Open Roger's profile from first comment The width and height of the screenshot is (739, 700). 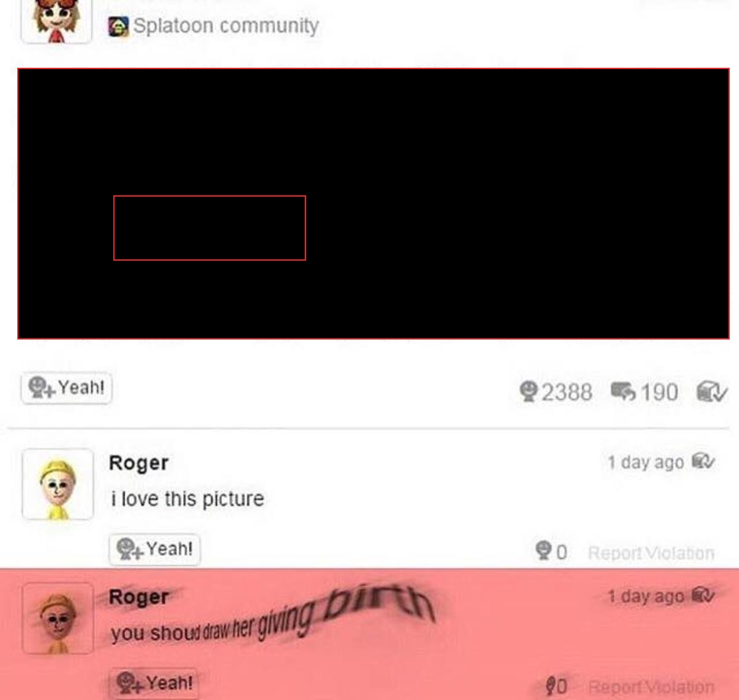(139, 463)
